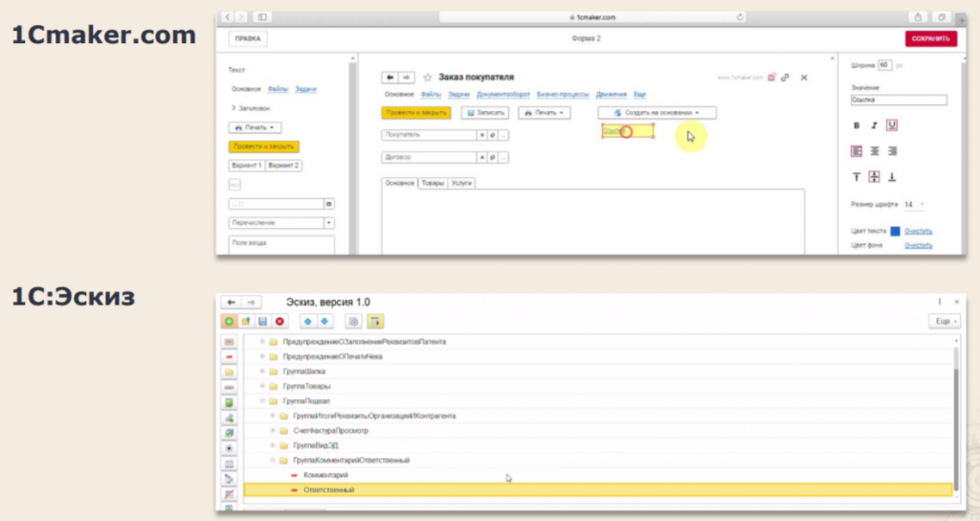Click the forward arrow in Заказ покупателя form
980x521 pixels.
(x=406, y=78)
